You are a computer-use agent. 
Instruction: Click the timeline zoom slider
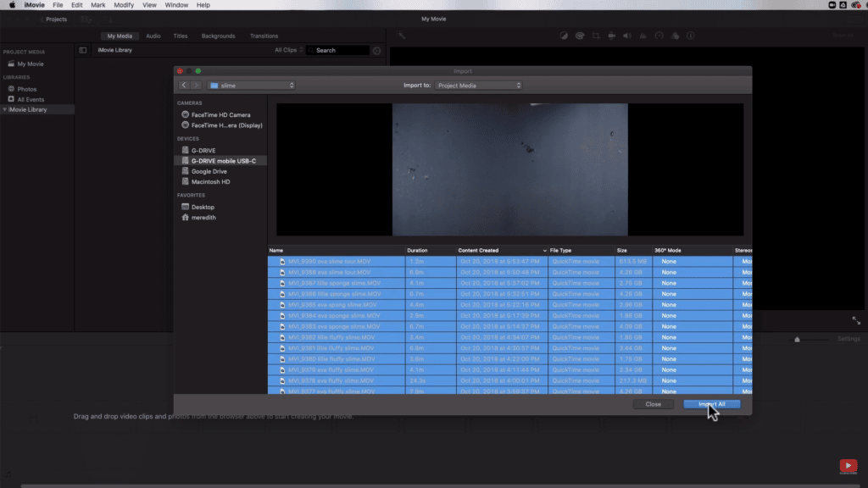point(797,339)
